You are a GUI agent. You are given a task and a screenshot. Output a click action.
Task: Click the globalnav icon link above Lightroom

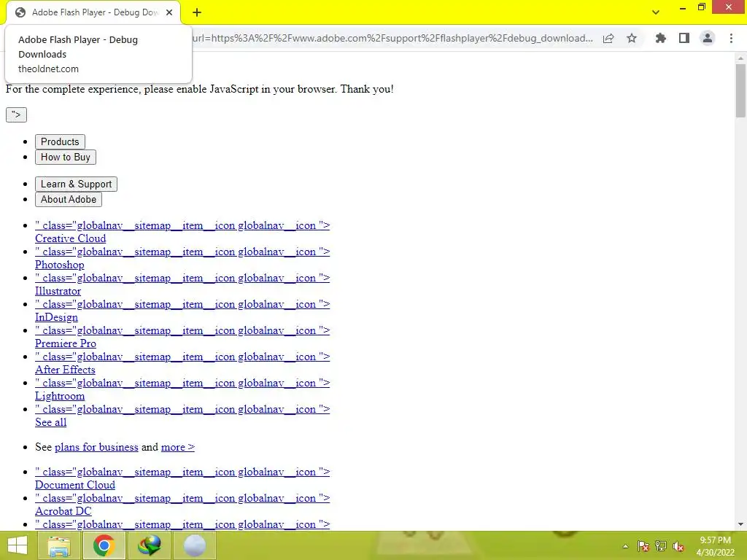click(182, 383)
